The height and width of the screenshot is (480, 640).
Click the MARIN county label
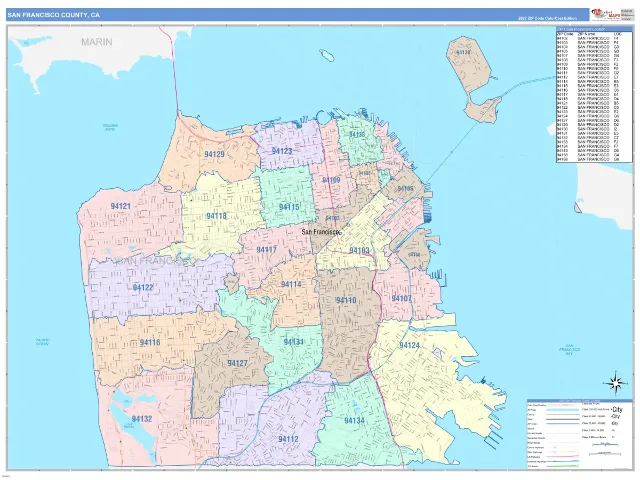97,42
